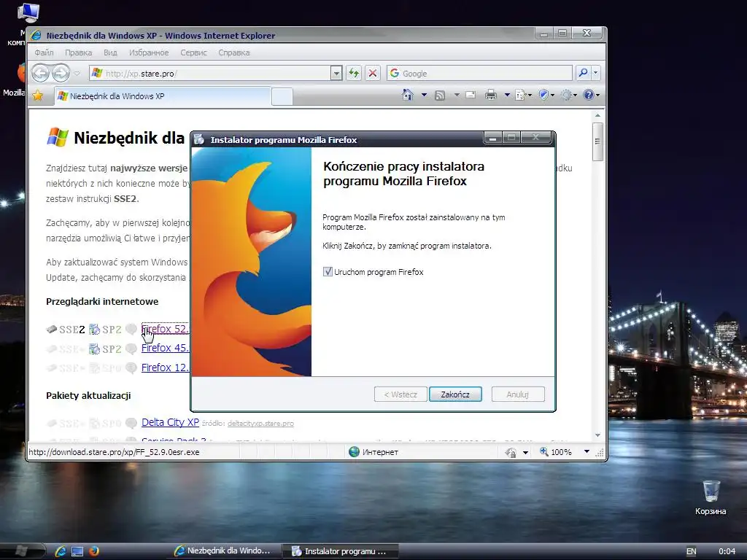Click the Print icon in IE toolbar
The image size is (747, 560).
491,95
